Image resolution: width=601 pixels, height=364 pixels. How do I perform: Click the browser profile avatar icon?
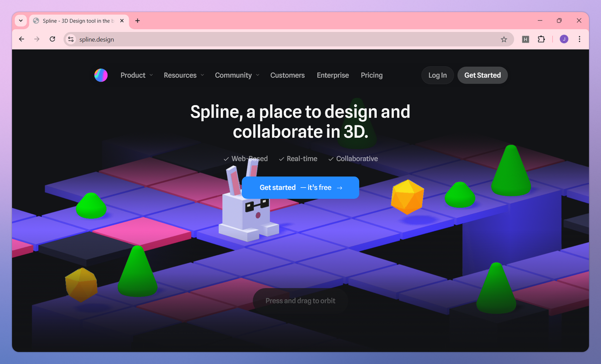click(x=564, y=39)
